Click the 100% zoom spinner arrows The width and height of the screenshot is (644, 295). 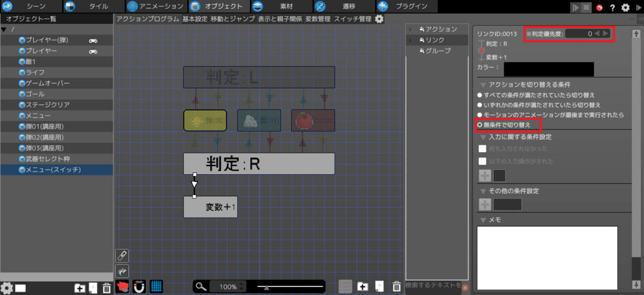(242, 286)
